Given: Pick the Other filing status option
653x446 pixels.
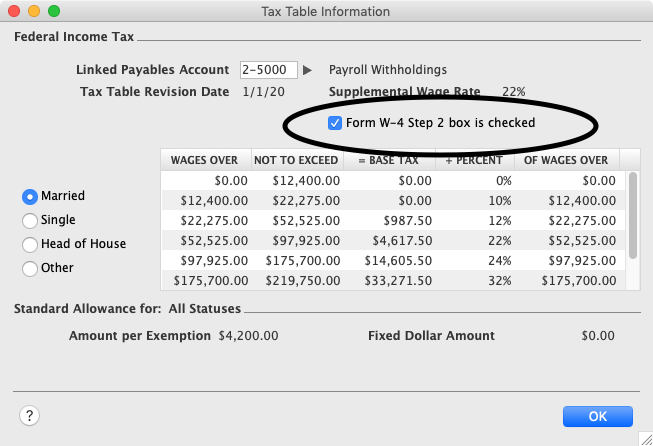Looking at the screenshot, I should [x=30, y=268].
